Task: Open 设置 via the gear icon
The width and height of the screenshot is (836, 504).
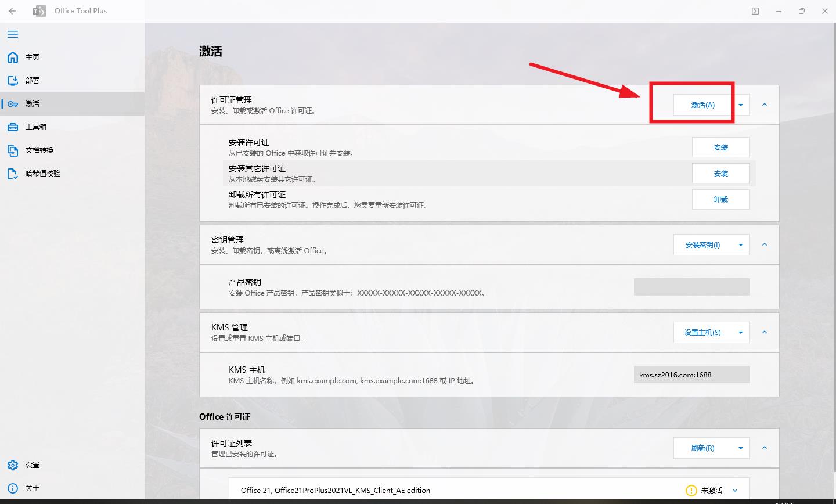Action: pos(13,465)
